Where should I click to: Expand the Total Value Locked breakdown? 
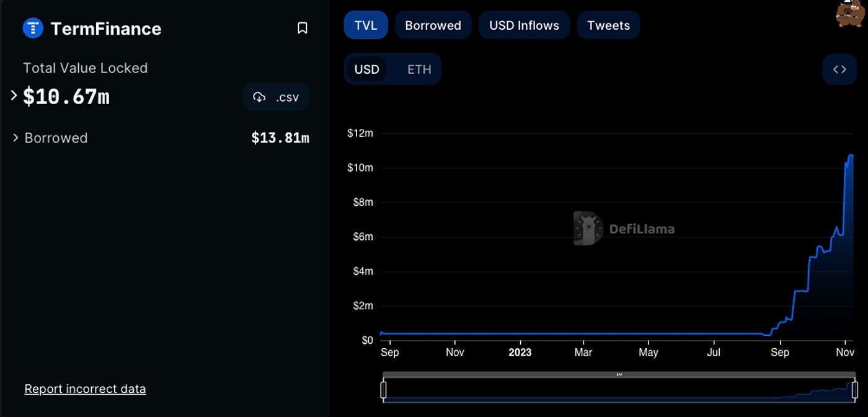(x=14, y=96)
